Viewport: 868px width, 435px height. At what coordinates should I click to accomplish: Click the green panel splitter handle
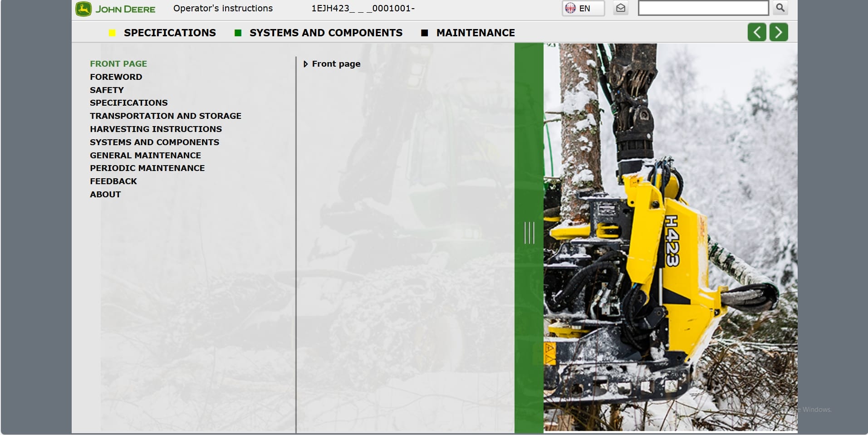529,233
